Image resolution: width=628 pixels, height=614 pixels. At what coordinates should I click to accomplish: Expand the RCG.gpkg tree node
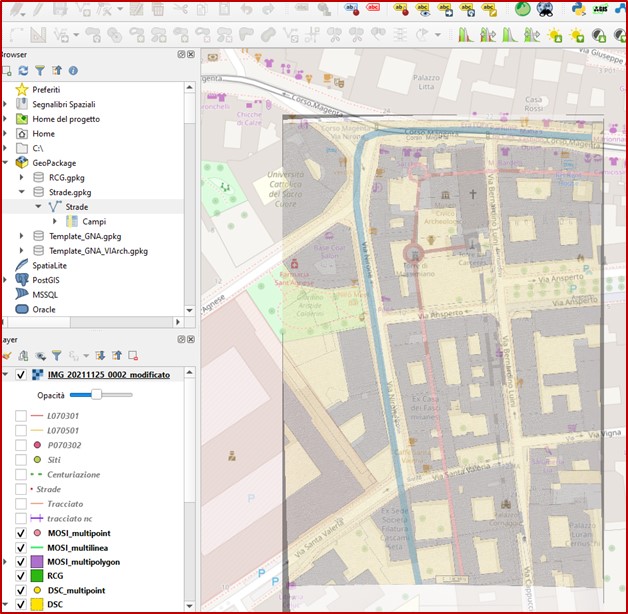click(x=22, y=177)
